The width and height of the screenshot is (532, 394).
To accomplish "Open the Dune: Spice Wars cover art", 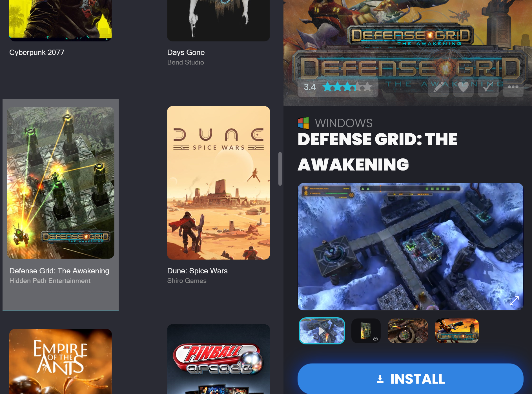I will click(x=218, y=183).
